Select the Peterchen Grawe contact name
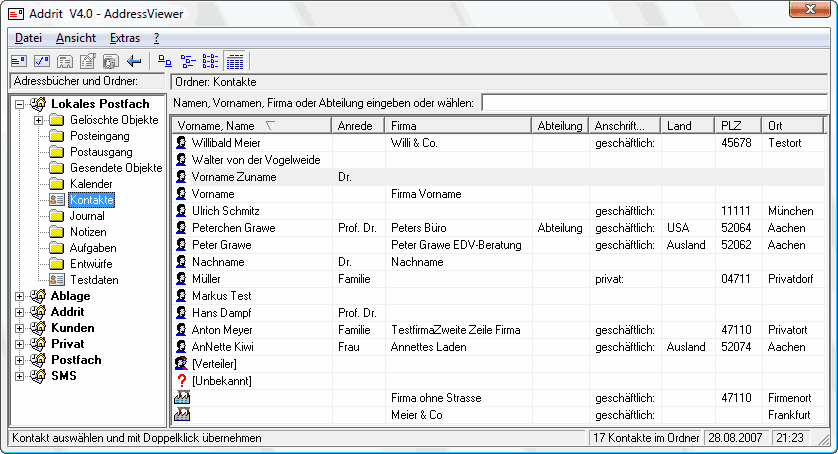Image resolution: width=838 pixels, height=454 pixels. 234,228
